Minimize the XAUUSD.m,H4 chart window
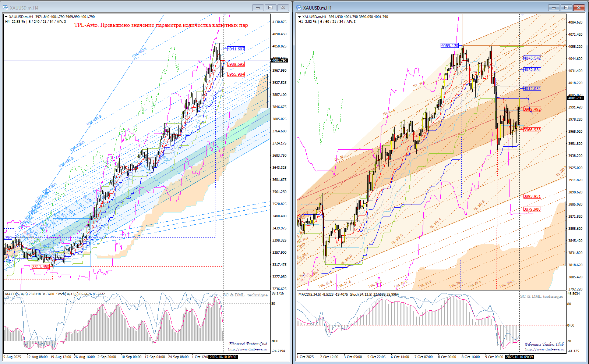This screenshot has height=364, width=589. coord(258,8)
